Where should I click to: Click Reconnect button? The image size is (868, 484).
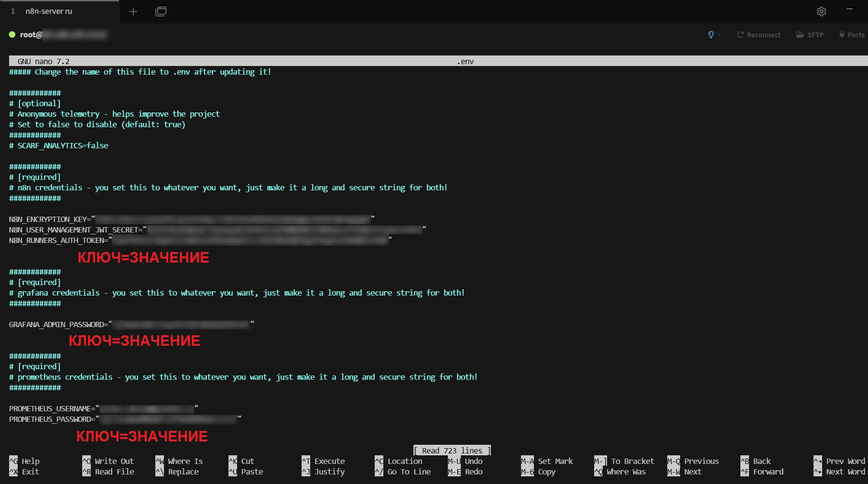click(759, 35)
